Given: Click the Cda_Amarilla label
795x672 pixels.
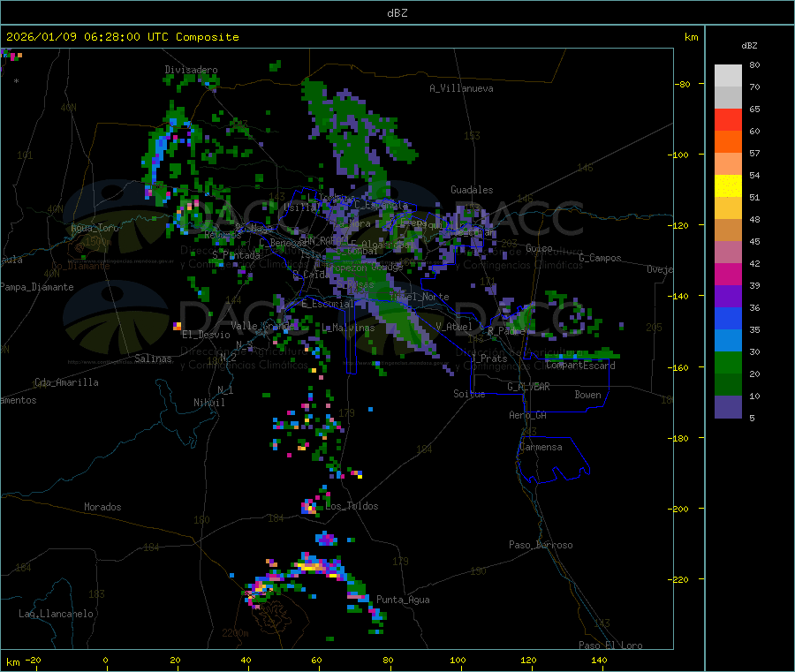Looking at the screenshot, I should 66,382.
